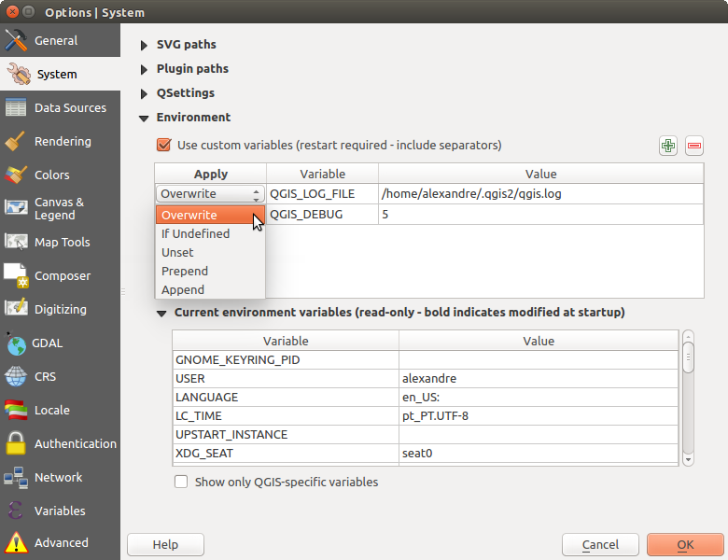
Task: Go to the Authentication settings page
Action: (x=75, y=443)
